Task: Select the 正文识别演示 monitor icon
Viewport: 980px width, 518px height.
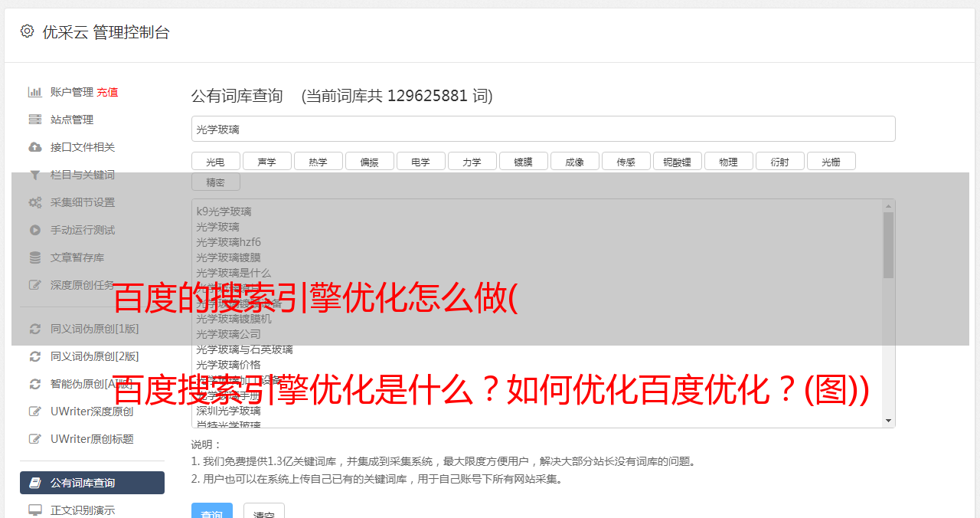Action: point(35,510)
